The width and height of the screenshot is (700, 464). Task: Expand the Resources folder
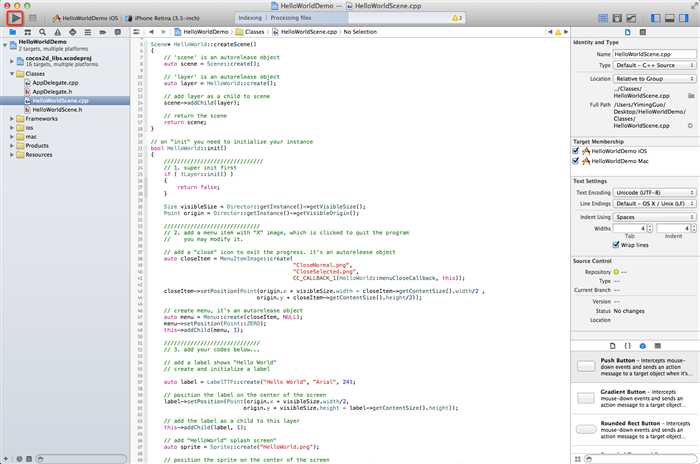point(12,155)
